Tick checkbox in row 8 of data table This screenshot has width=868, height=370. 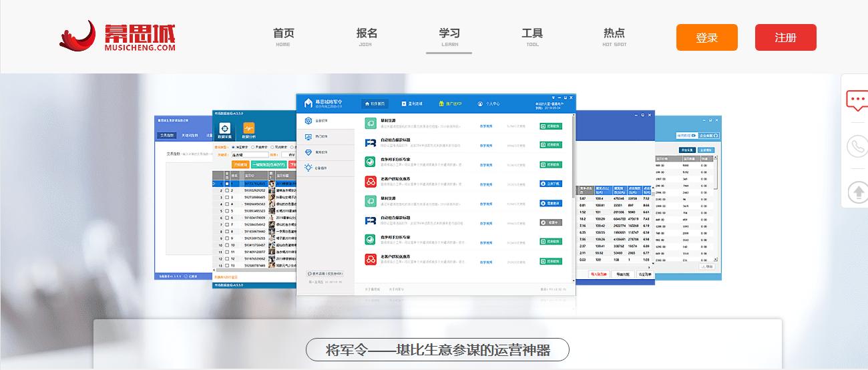(x=227, y=231)
